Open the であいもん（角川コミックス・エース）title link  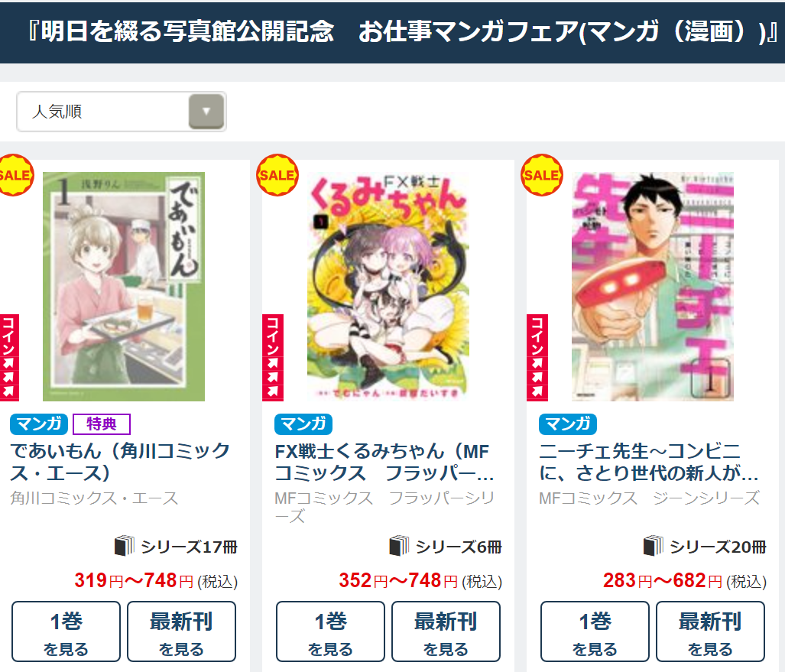point(120,462)
